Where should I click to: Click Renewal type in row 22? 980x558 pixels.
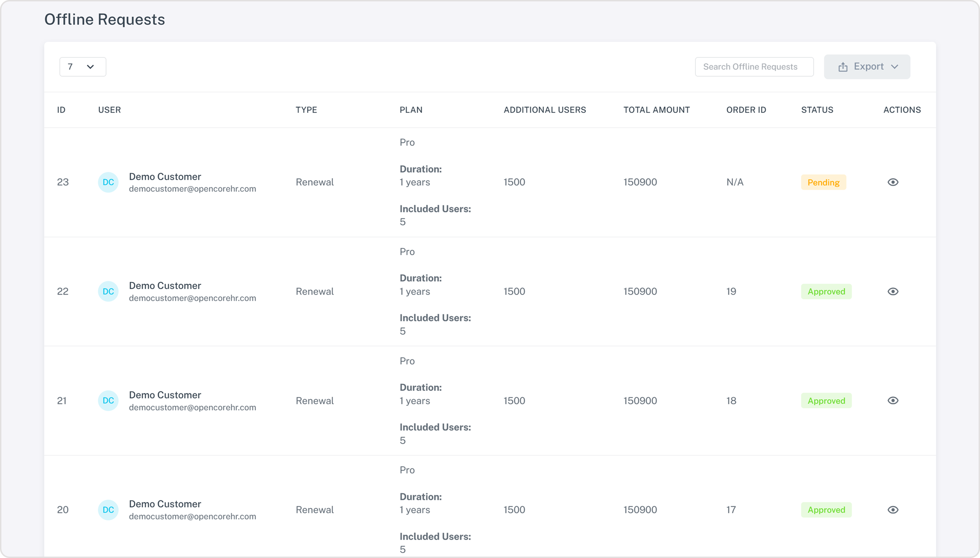pyautogui.click(x=315, y=291)
